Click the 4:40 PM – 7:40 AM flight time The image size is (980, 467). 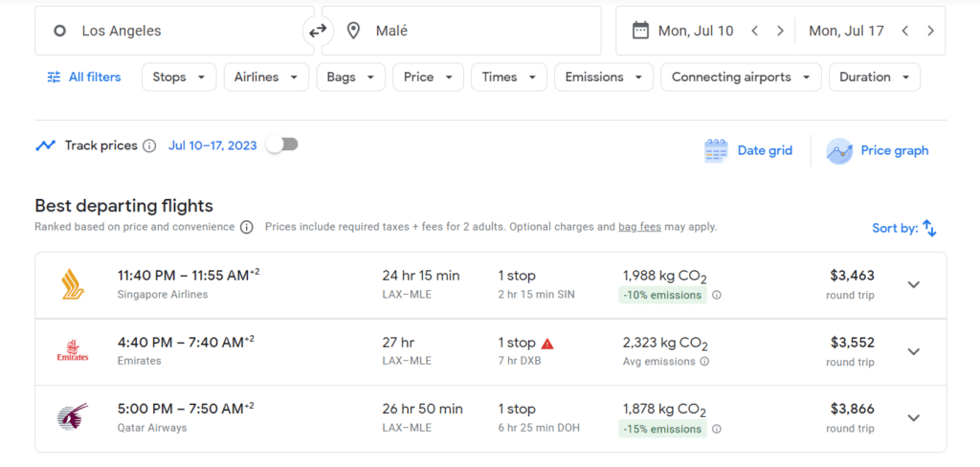coord(186,342)
